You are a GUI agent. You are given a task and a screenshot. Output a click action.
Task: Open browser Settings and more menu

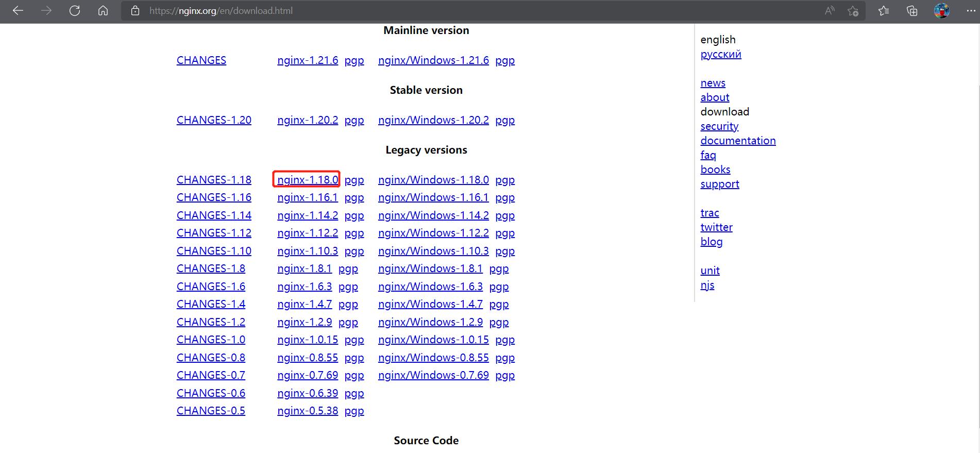point(970,10)
